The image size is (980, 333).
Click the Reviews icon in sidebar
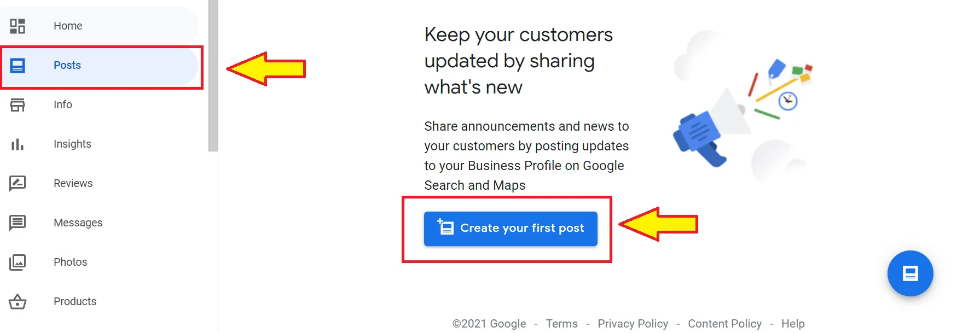click(18, 183)
